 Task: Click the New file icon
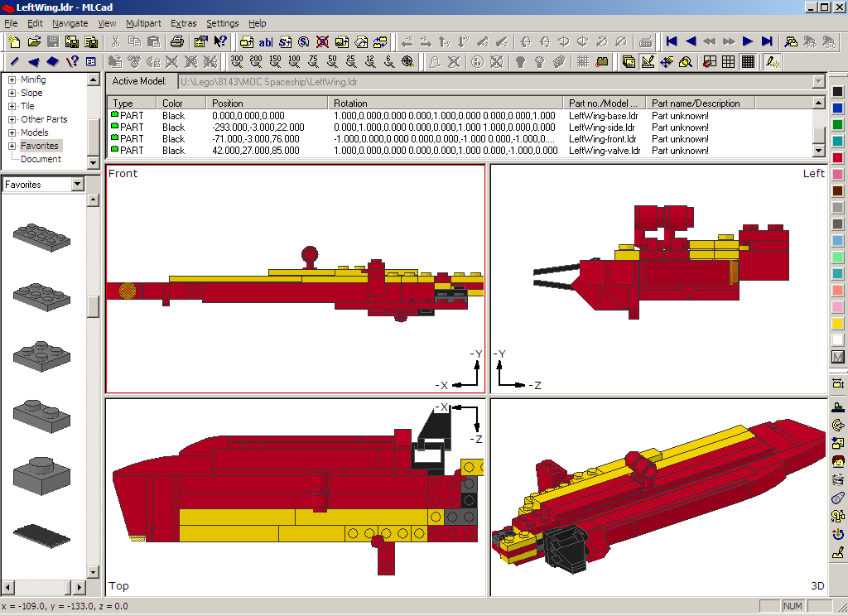click(x=15, y=41)
